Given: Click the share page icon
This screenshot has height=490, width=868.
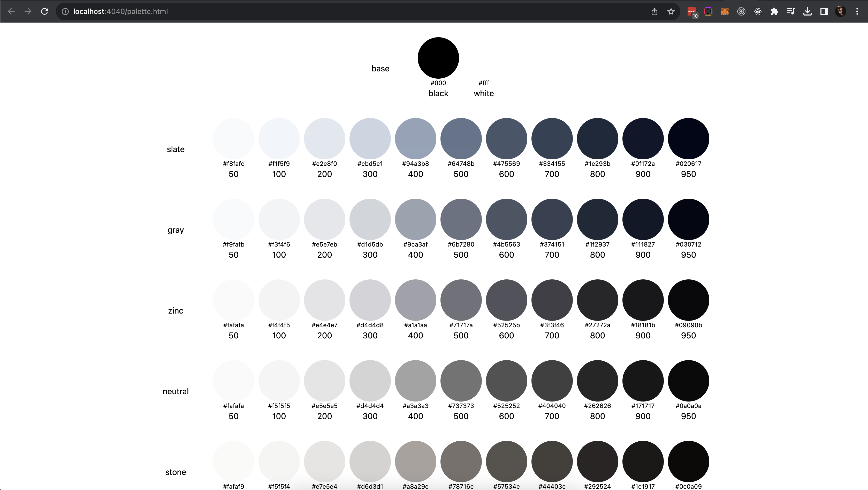Looking at the screenshot, I should [654, 11].
